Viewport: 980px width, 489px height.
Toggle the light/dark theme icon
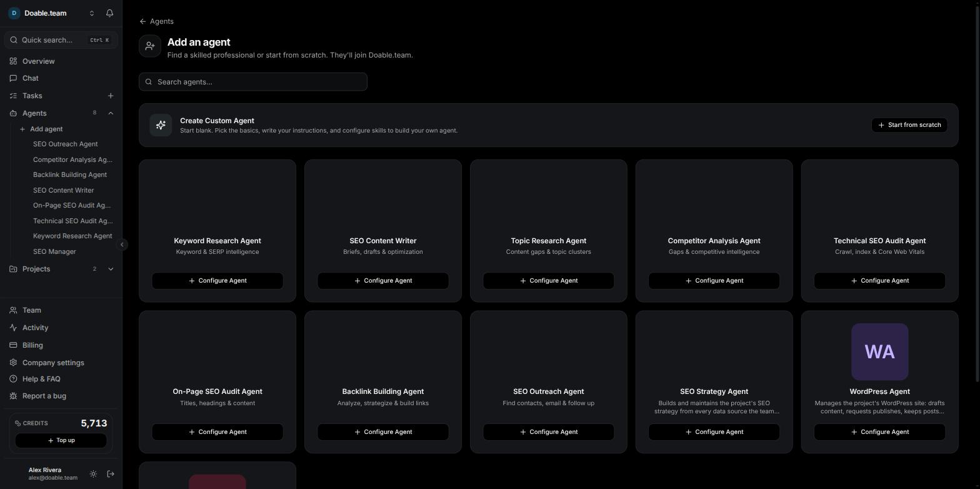click(93, 474)
